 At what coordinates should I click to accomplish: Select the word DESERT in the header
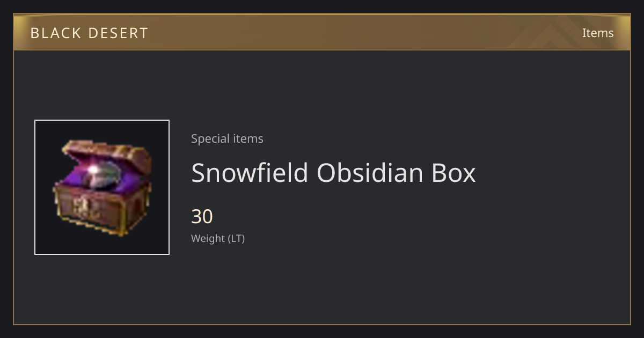(x=118, y=33)
